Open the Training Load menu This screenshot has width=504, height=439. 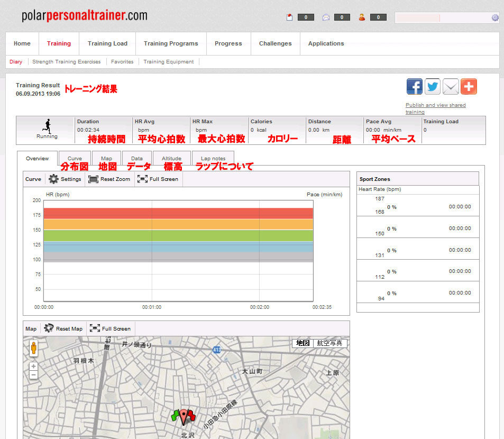[x=107, y=43]
